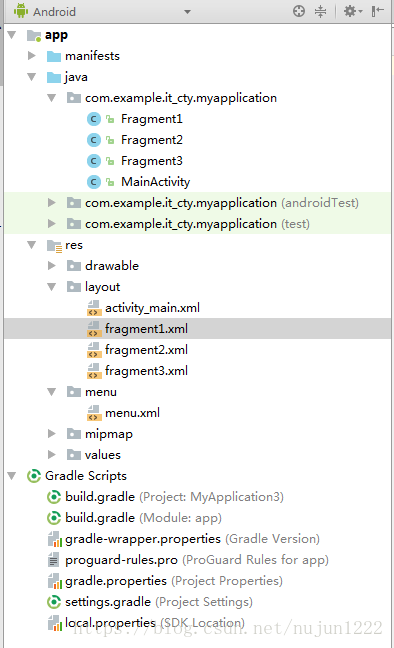Collapse the res folder
The height and width of the screenshot is (648, 394).
coord(31,245)
